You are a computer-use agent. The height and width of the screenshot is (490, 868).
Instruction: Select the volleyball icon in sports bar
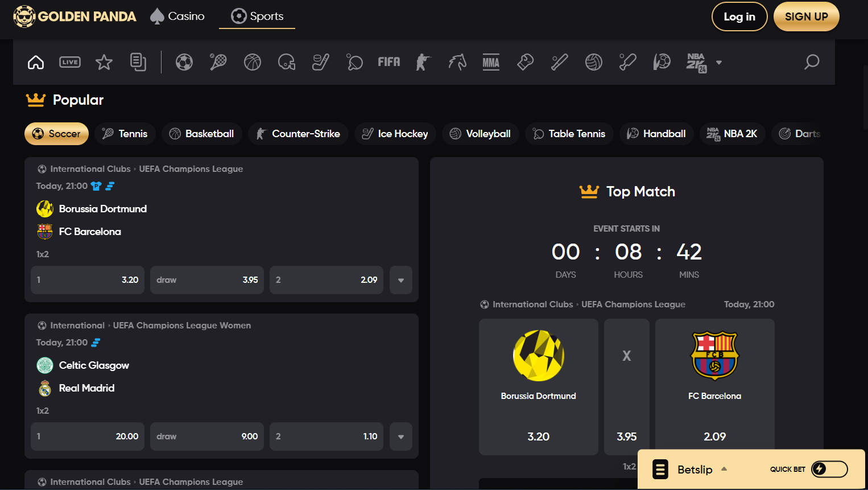point(594,62)
